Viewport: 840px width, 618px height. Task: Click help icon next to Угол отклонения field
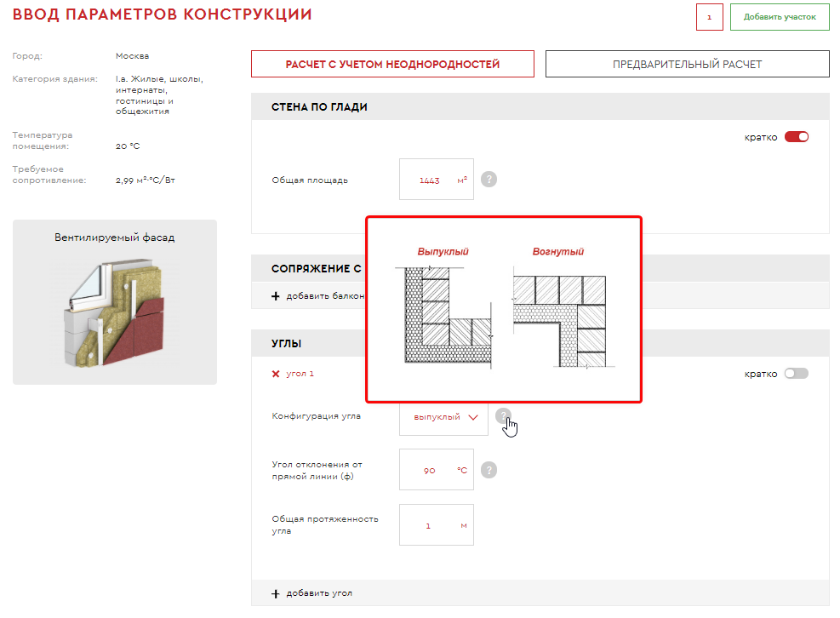(489, 470)
